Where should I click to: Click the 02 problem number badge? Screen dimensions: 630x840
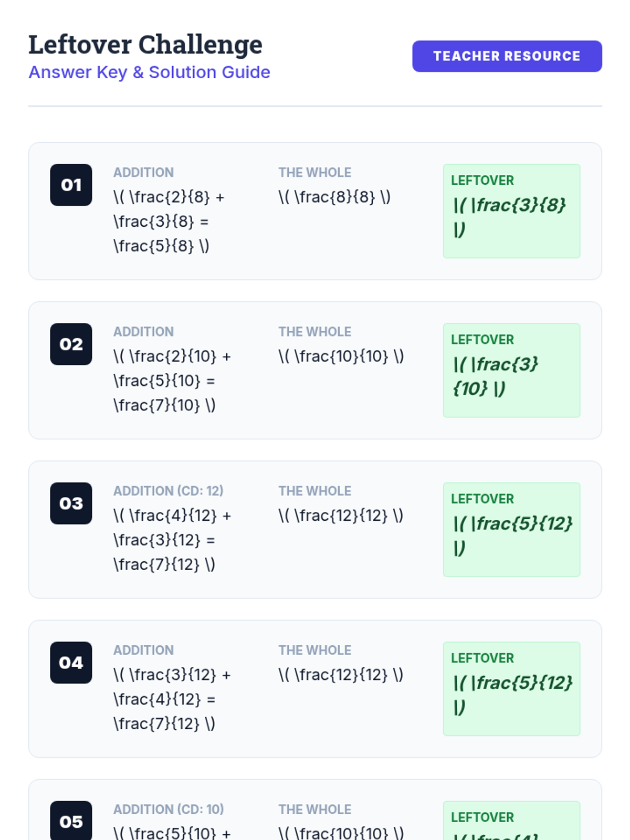[x=71, y=344]
